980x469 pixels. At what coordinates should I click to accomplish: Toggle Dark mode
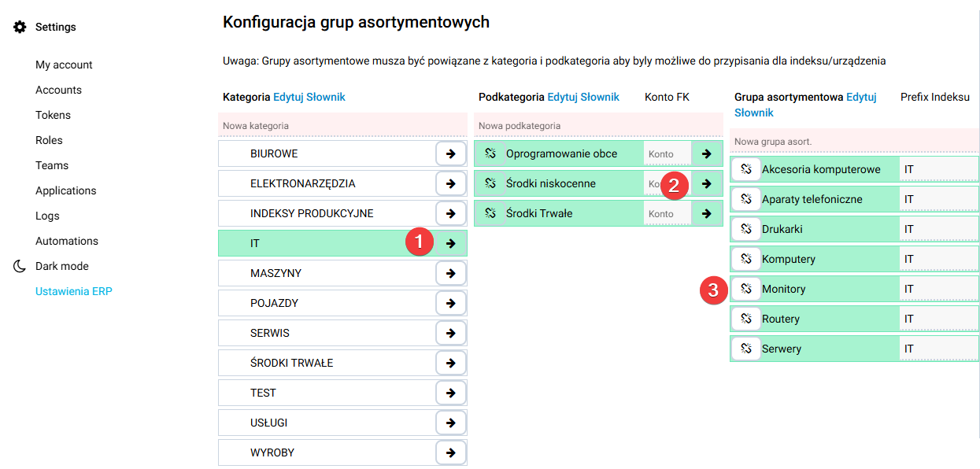[61, 266]
